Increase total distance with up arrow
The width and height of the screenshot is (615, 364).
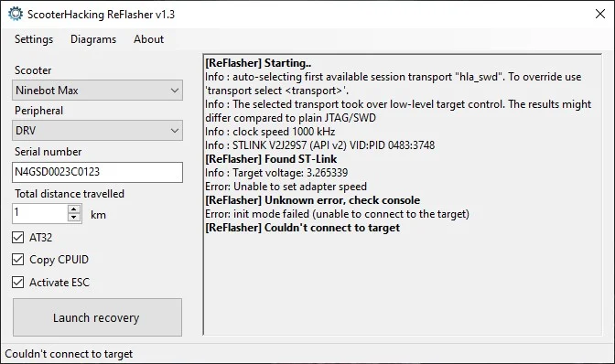tap(74, 209)
